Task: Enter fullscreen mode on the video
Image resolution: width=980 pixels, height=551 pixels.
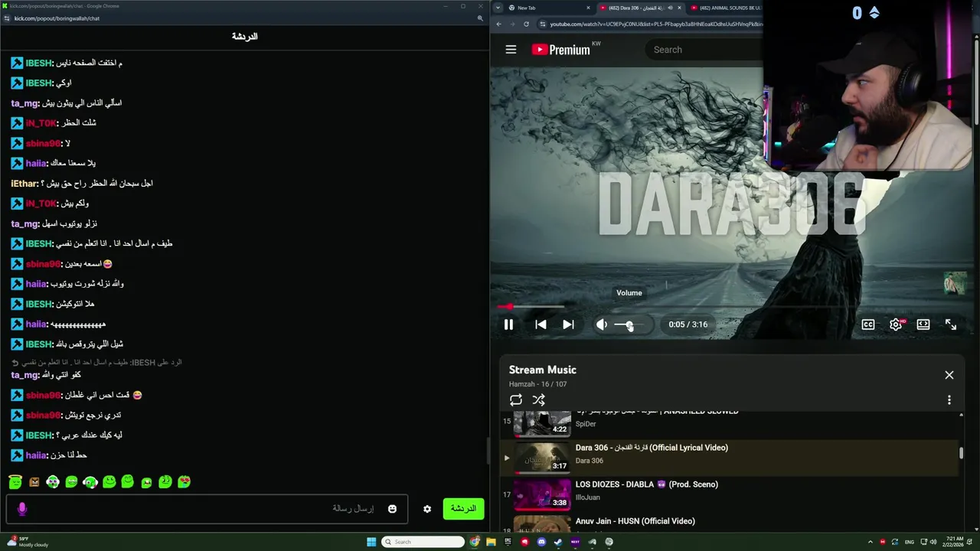Action: pyautogui.click(x=951, y=324)
